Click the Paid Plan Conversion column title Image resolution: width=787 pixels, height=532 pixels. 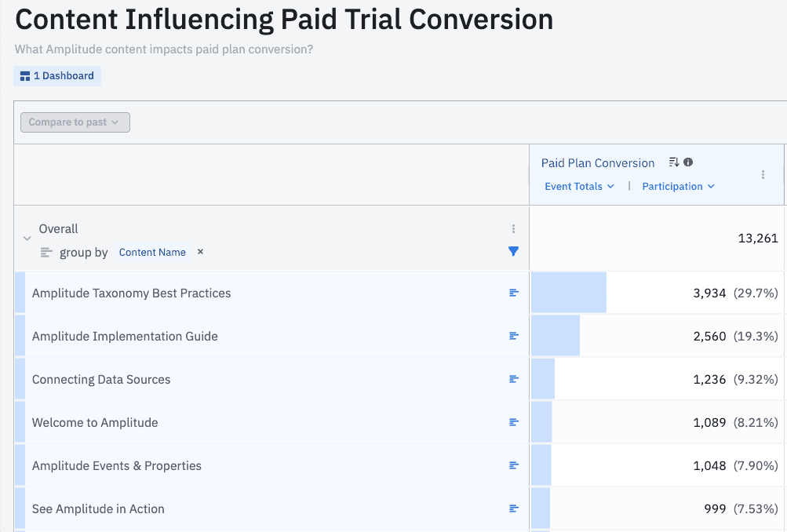coord(597,163)
